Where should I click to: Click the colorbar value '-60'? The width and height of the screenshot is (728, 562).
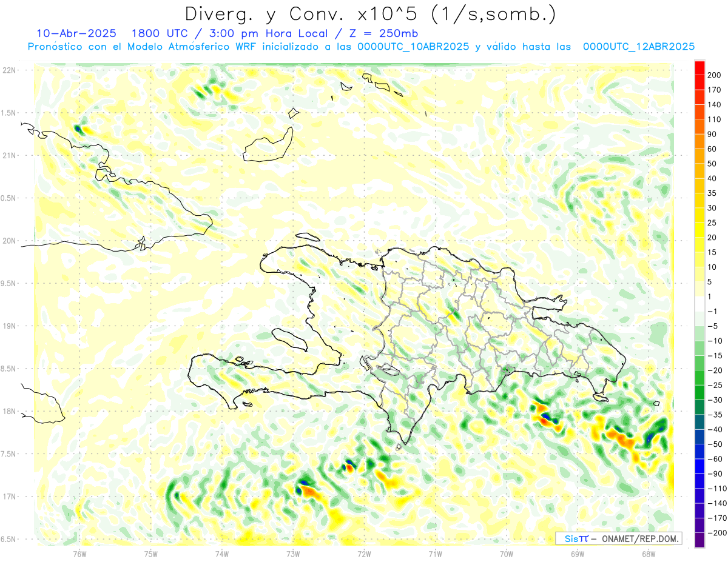(715, 459)
